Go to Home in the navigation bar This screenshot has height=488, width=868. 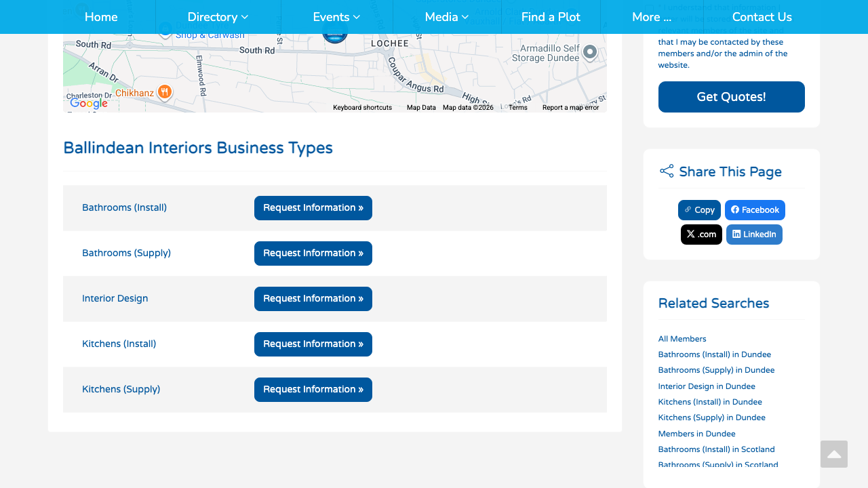pos(101,17)
